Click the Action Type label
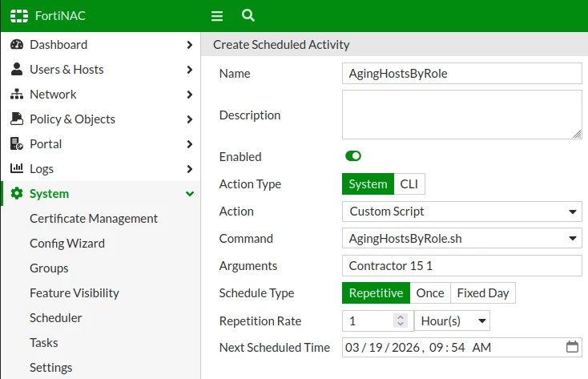Image resolution: width=588 pixels, height=379 pixels. point(250,184)
